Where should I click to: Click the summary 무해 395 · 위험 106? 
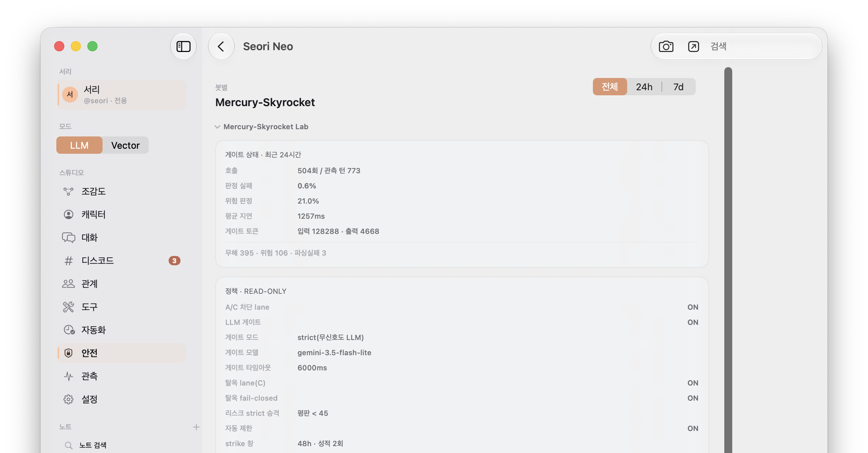point(257,253)
